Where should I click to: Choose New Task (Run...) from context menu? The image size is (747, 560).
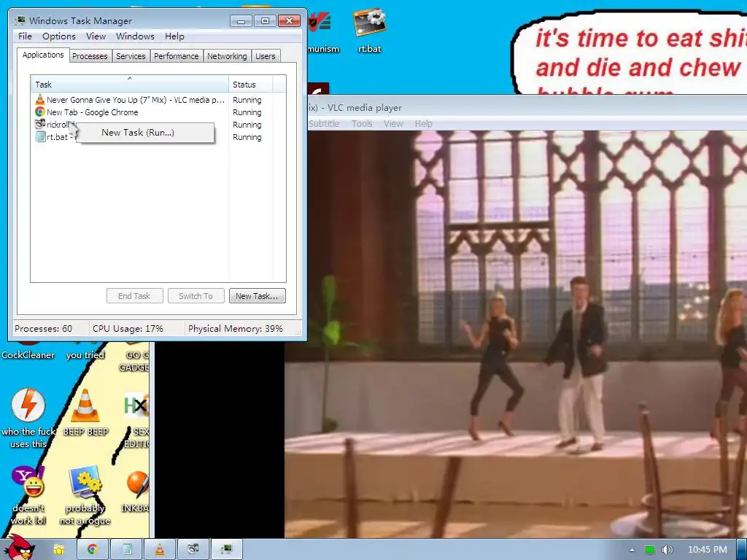click(145, 133)
